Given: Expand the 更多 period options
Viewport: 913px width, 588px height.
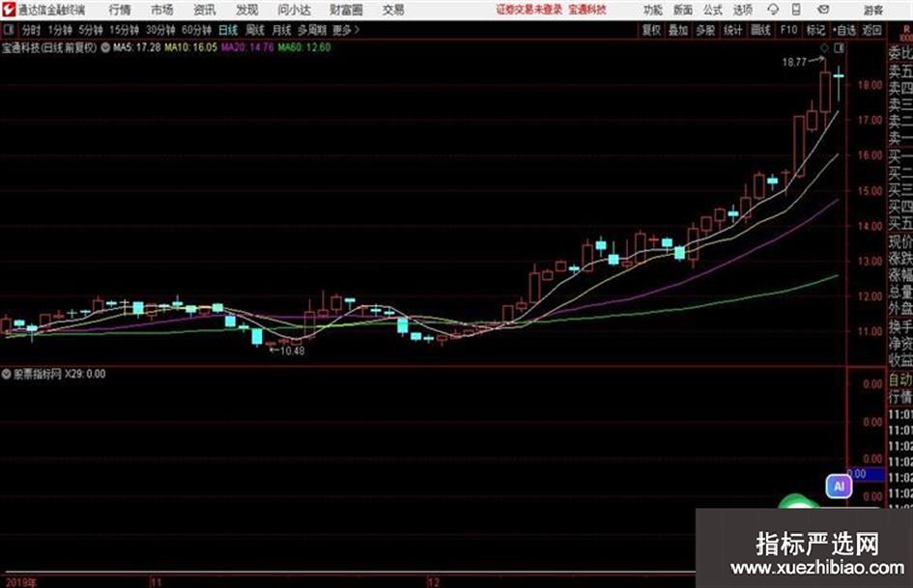Looking at the screenshot, I should [x=346, y=30].
